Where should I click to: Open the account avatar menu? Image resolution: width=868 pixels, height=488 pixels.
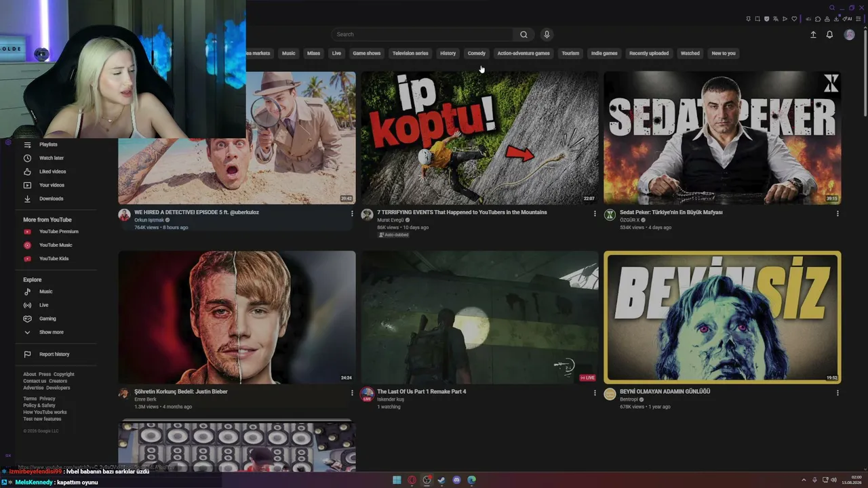(849, 35)
